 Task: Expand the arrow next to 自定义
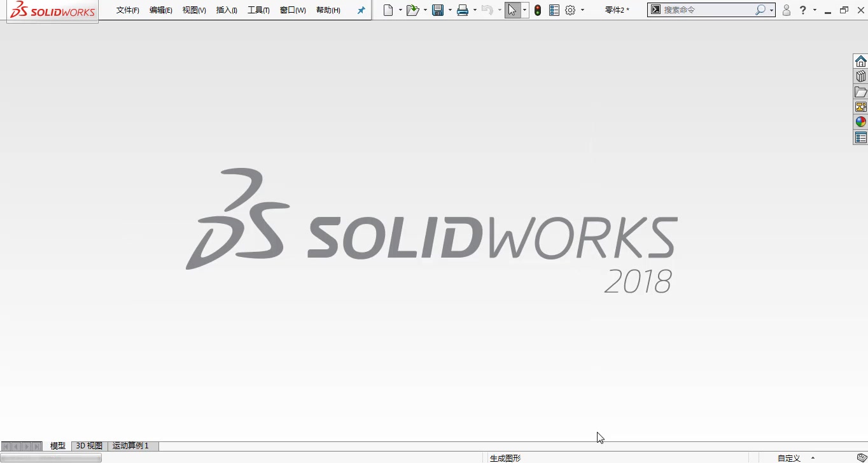[813, 458]
